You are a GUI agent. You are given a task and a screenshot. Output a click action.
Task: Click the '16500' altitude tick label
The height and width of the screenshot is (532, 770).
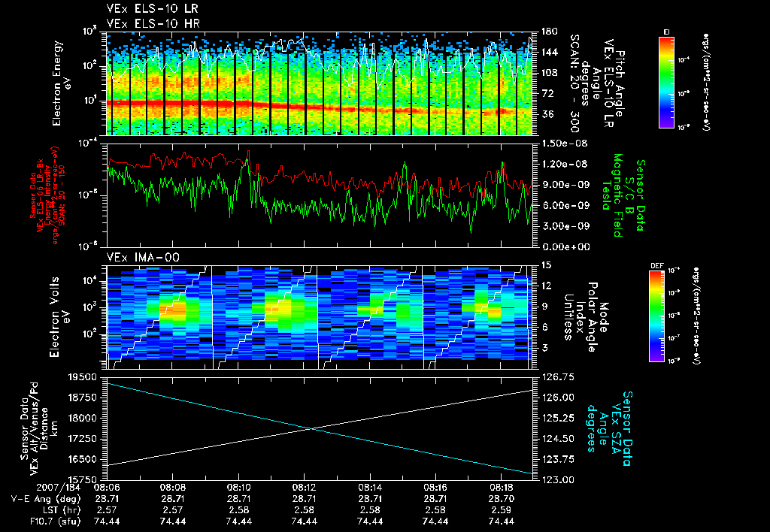point(83,460)
